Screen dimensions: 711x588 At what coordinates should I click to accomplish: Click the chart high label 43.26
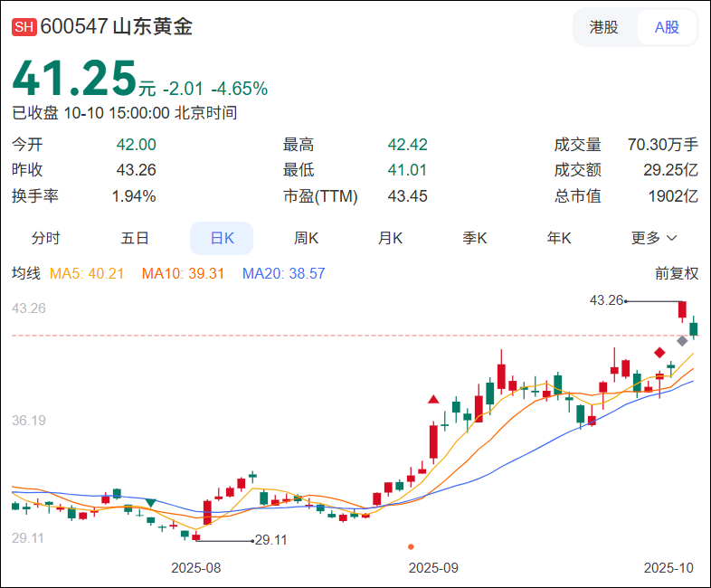pos(607,300)
